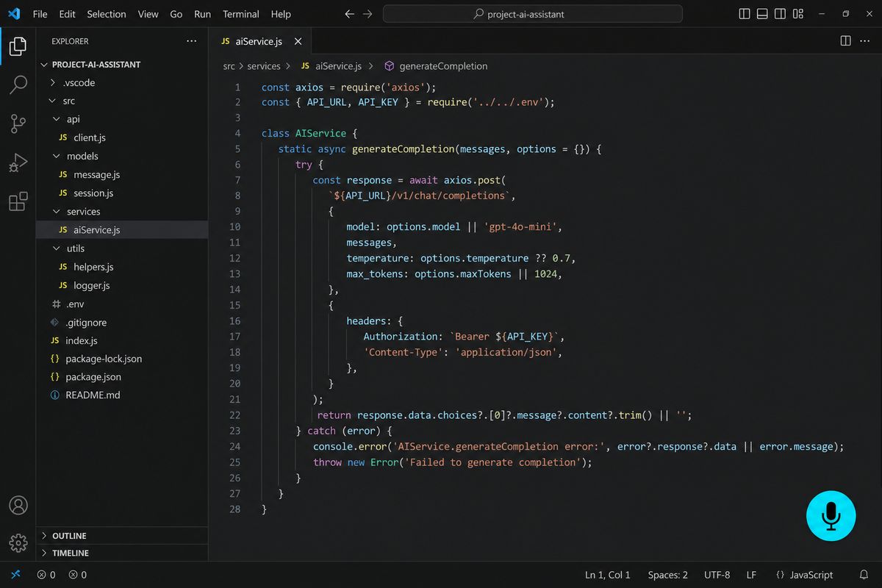Open the Source Control view
The height and width of the screenshot is (588, 882).
[x=18, y=123]
